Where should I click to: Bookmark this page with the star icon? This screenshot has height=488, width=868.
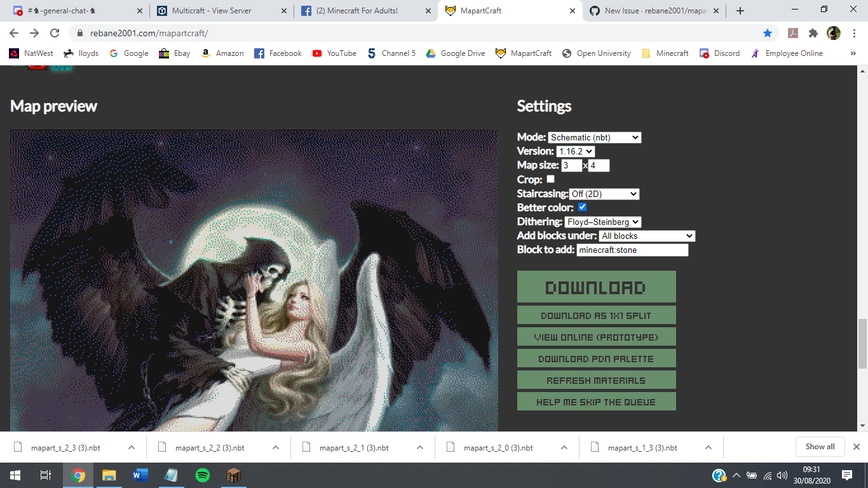[768, 32]
